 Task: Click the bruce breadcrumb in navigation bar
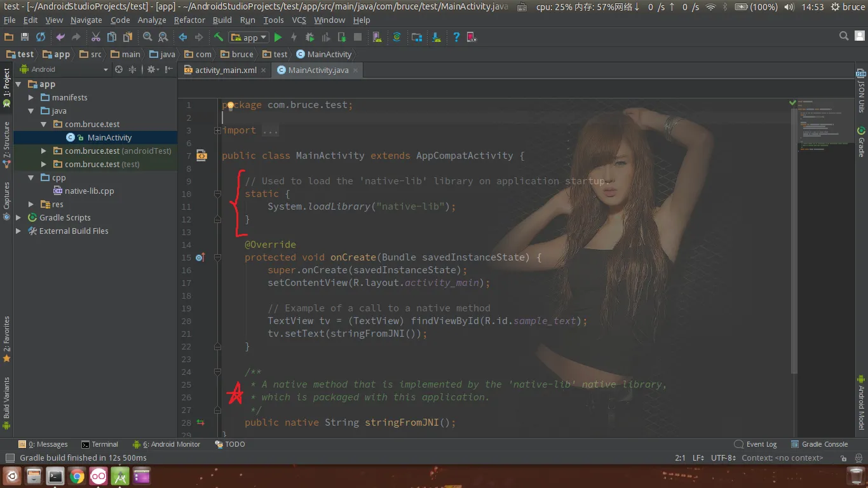pos(236,54)
